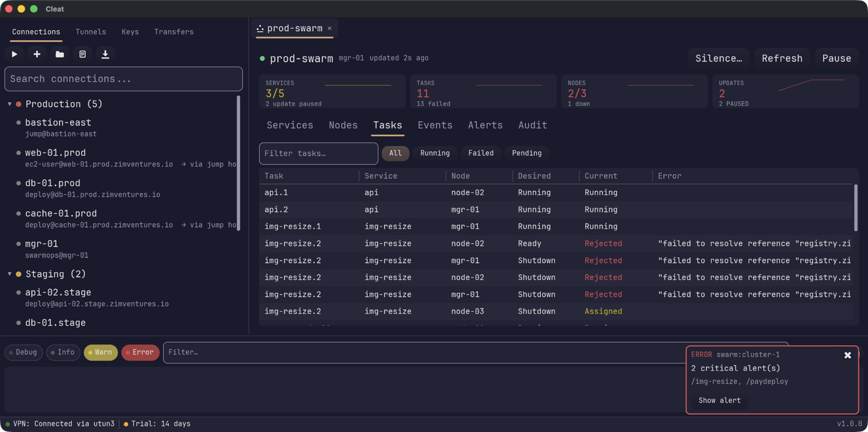Viewport: 868px width, 432px height.
Task: Toggle the Info log level filter
Action: click(x=63, y=352)
